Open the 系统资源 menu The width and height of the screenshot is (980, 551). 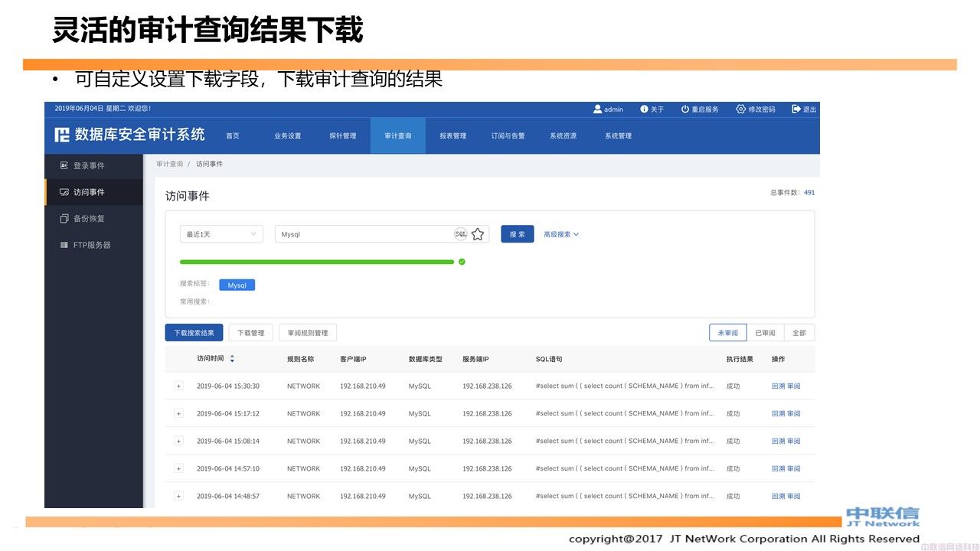point(563,136)
